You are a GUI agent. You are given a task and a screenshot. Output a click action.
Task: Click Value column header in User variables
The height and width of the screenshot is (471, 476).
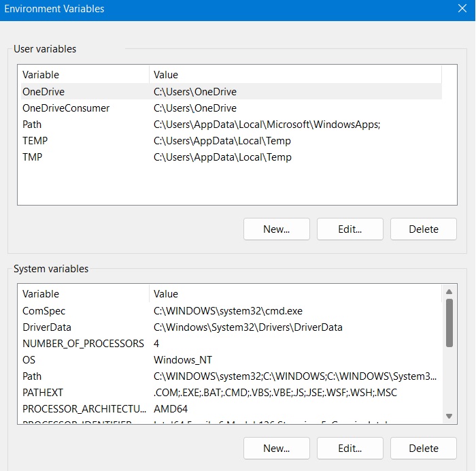(295, 74)
